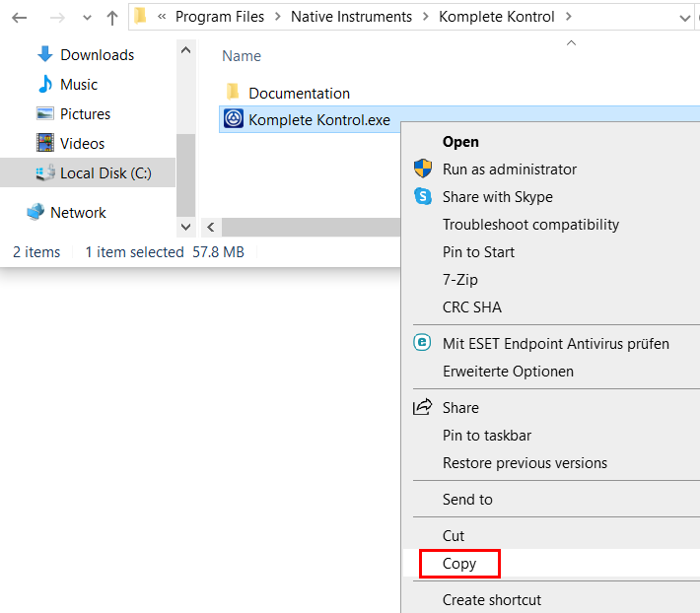Screen dimensions: 700x613
Task: Click the administrator shield icon
Action: point(423,169)
